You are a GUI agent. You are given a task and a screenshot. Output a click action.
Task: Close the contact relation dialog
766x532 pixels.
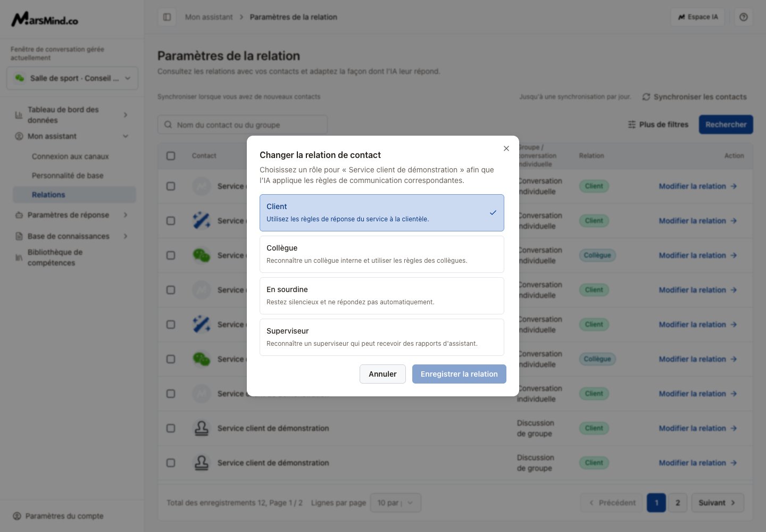[506, 148]
